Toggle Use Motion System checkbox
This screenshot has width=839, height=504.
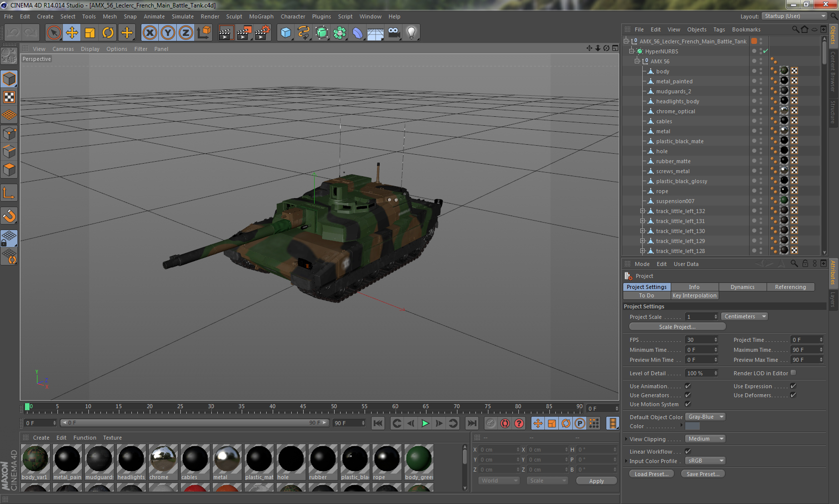pyautogui.click(x=688, y=404)
